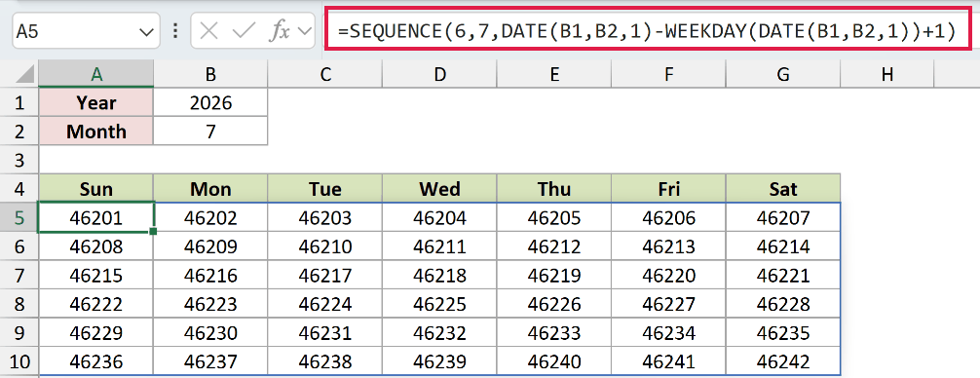
Task: Select row 9 header
Action: click(19, 332)
